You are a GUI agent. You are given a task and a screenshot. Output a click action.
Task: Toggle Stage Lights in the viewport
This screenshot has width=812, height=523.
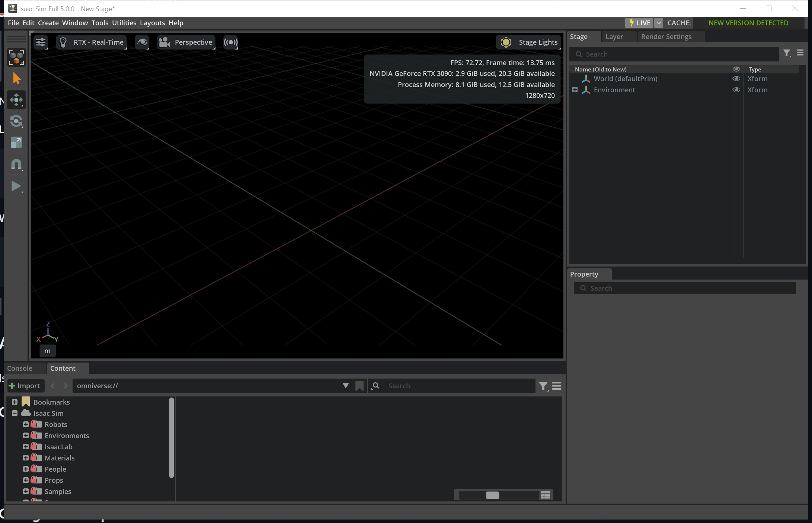(528, 42)
